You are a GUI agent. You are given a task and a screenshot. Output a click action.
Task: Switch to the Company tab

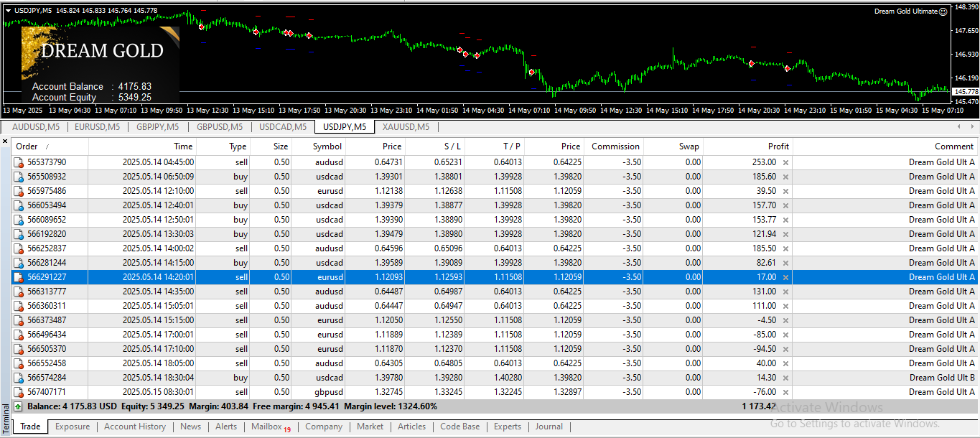(324, 427)
